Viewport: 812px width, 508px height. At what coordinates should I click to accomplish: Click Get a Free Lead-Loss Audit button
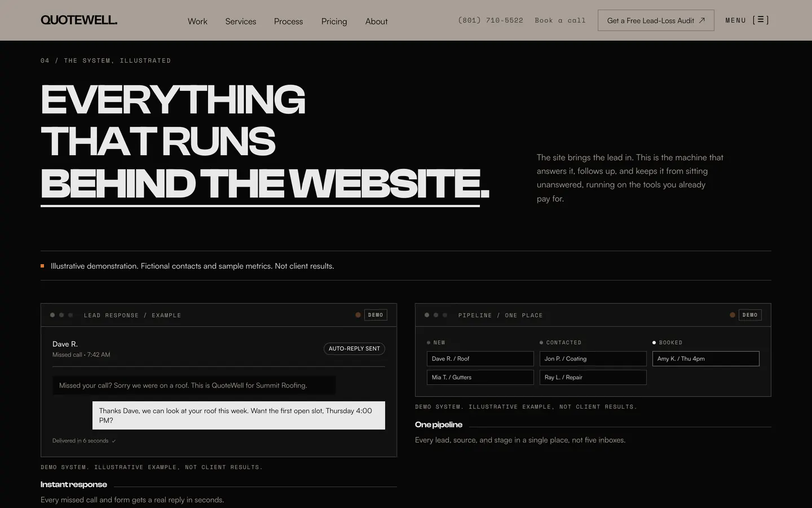click(656, 20)
